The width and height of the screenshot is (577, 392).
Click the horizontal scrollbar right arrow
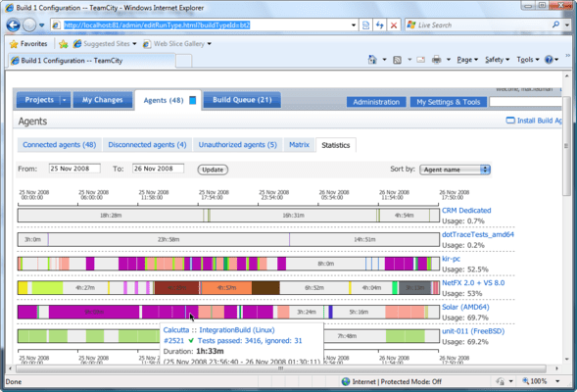pyautogui.click(x=556, y=368)
